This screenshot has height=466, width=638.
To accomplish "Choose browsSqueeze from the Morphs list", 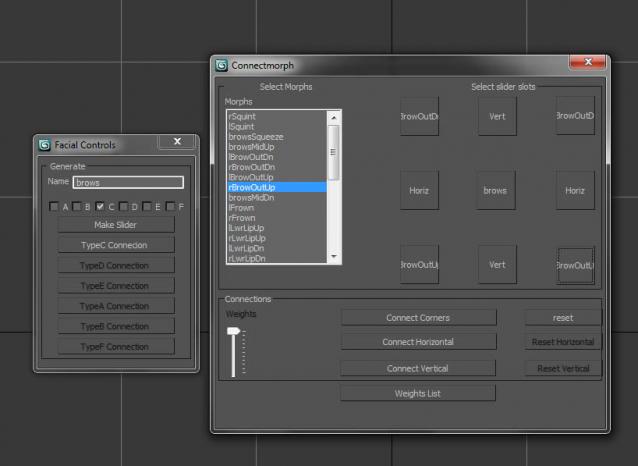I will [x=256, y=136].
